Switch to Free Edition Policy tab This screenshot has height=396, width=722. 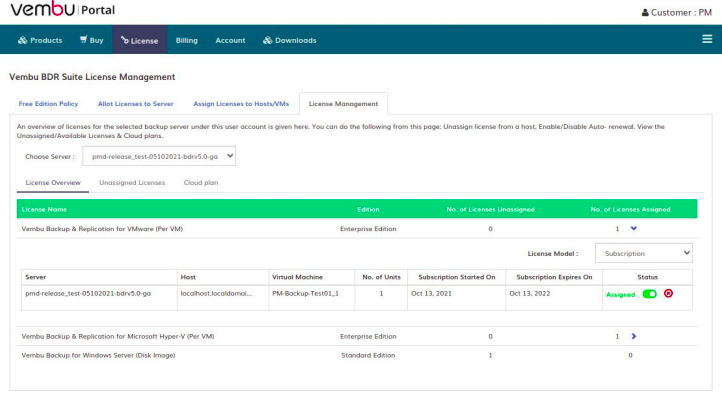[48, 104]
